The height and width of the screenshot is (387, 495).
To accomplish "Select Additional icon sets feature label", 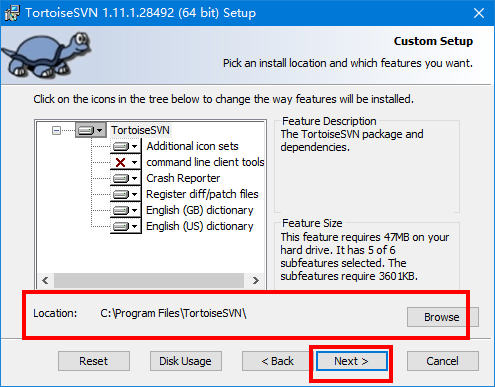I will [192, 146].
